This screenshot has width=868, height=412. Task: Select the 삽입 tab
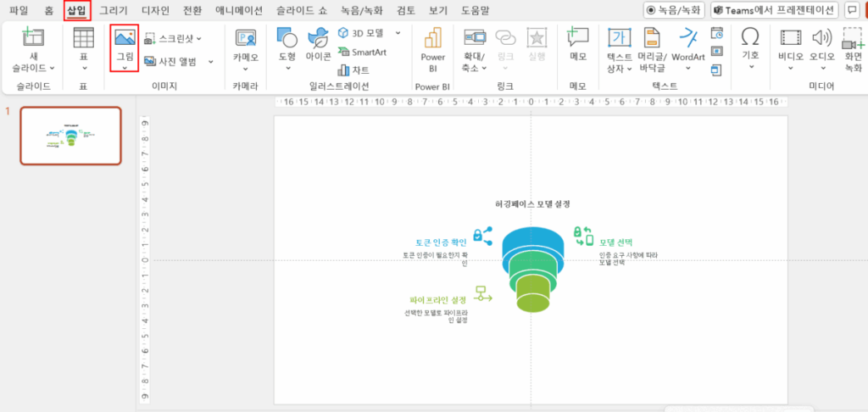(77, 10)
